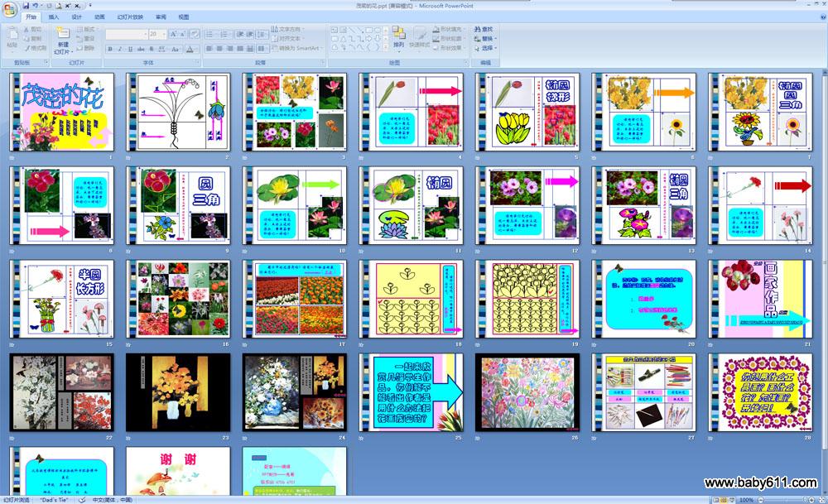Increase font size with the larger A
Viewport: 828px width, 504px height.
173,34
